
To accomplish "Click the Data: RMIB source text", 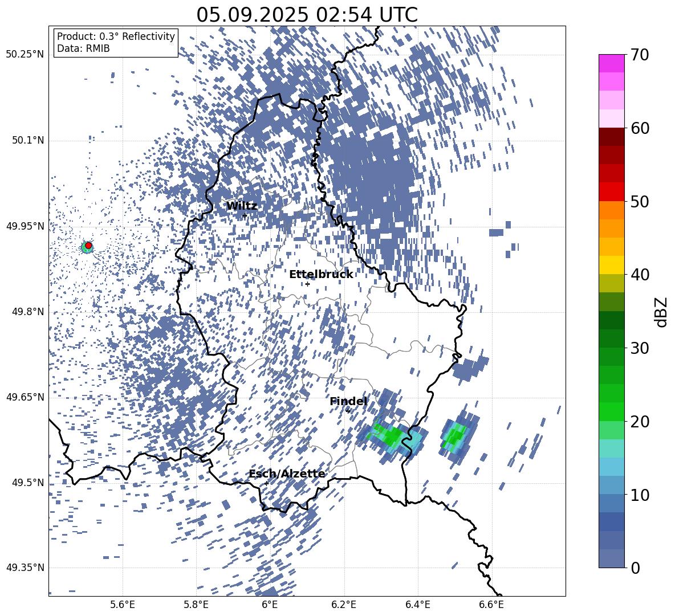I will point(83,48).
